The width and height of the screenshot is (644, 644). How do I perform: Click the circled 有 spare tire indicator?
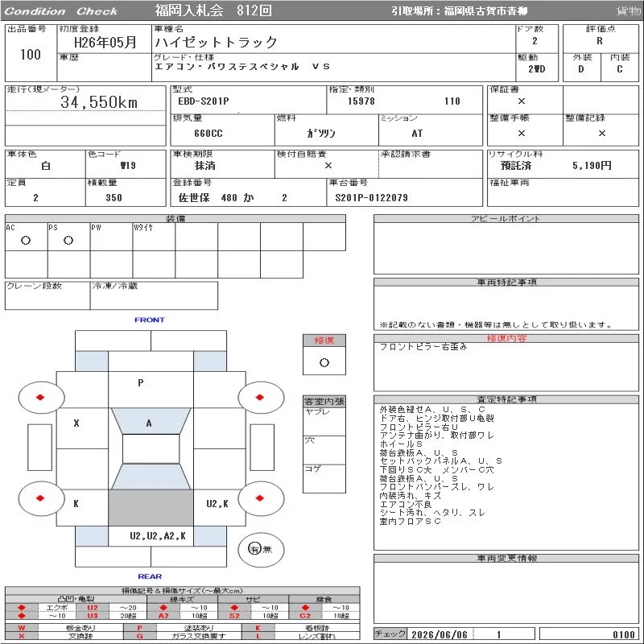point(254,549)
